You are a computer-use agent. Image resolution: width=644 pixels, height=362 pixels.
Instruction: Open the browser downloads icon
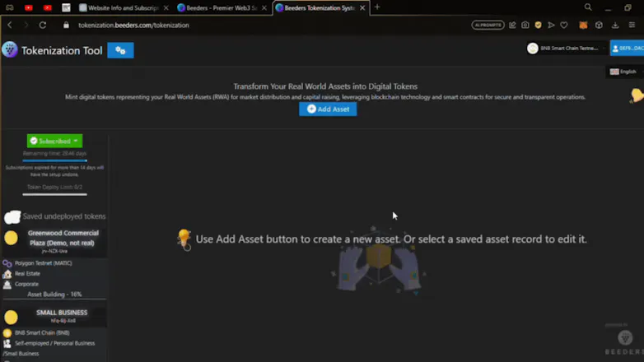click(x=615, y=25)
